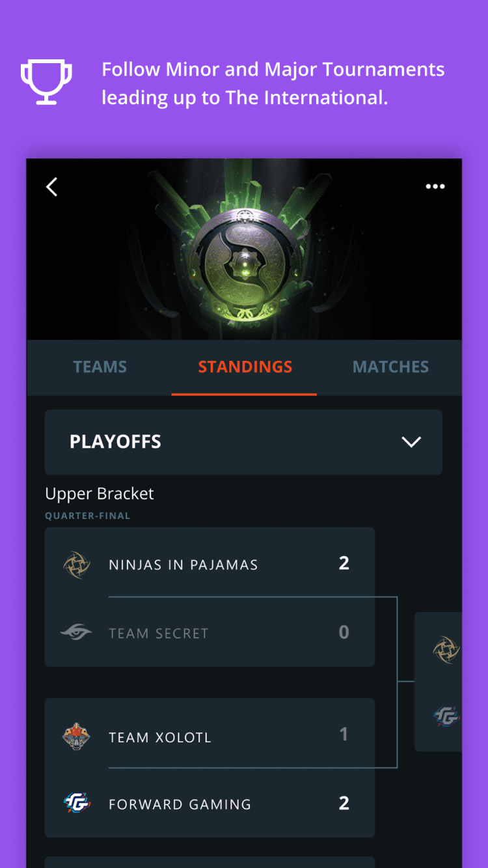Tap the Team Secret logo icon
488x868 pixels.
76,633
